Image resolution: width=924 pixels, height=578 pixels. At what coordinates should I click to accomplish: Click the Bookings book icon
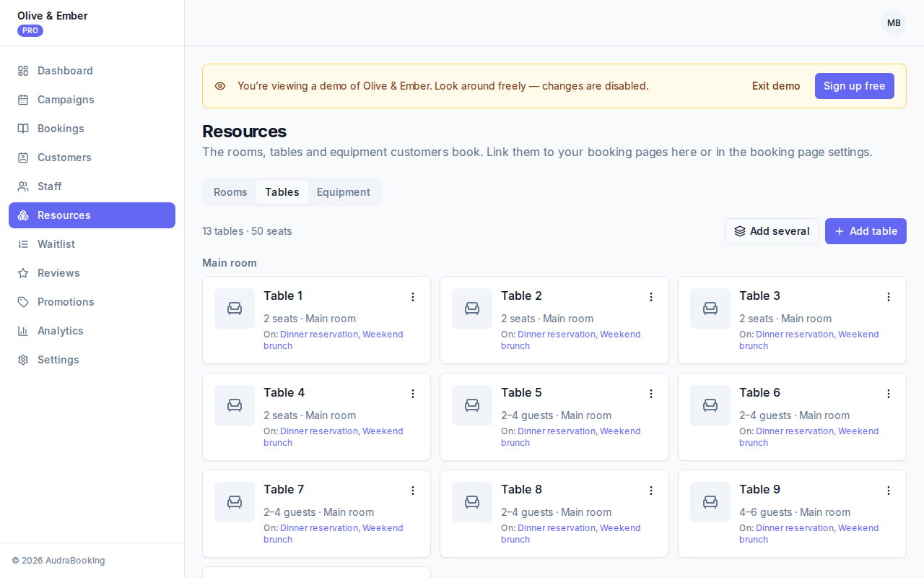pos(23,129)
